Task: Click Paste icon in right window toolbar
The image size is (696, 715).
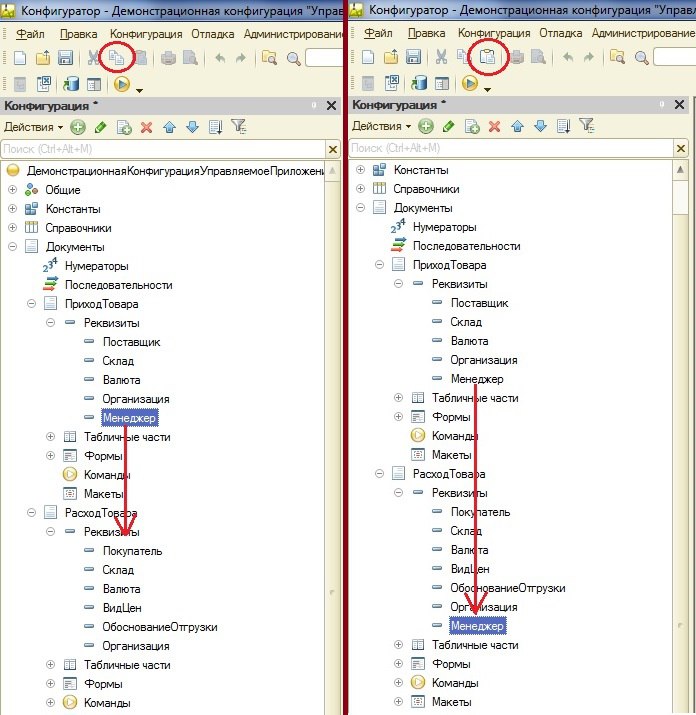Action: pyautogui.click(x=488, y=57)
